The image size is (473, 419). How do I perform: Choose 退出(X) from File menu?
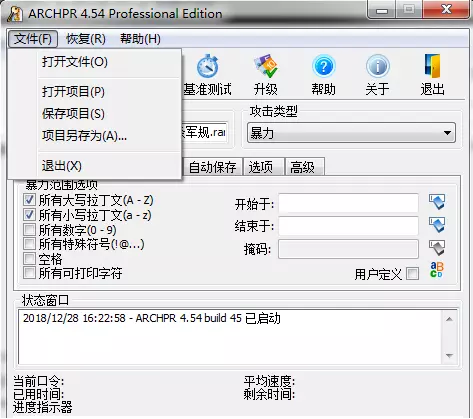click(x=95, y=166)
